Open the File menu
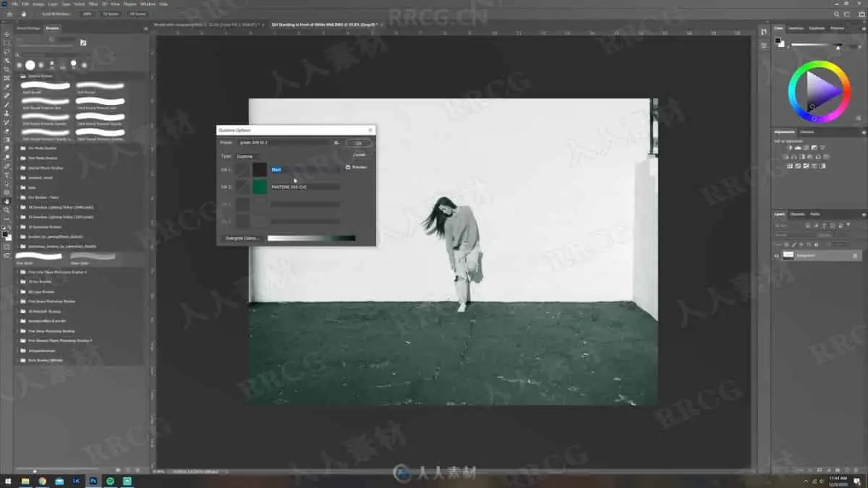The height and width of the screenshot is (488, 868). (x=14, y=4)
